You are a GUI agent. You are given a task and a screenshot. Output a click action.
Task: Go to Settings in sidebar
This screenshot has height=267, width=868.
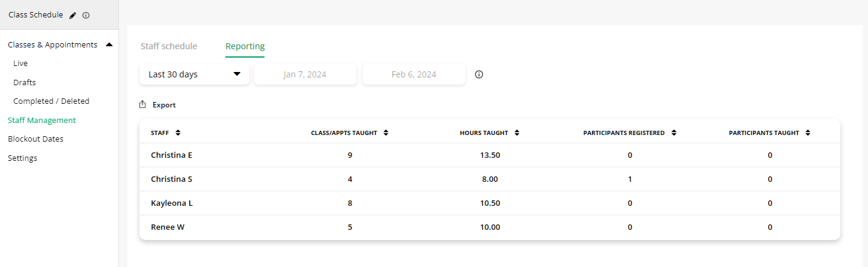22,158
